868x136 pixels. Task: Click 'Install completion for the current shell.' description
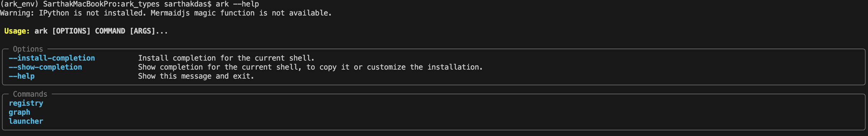click(x=226, y=58)
